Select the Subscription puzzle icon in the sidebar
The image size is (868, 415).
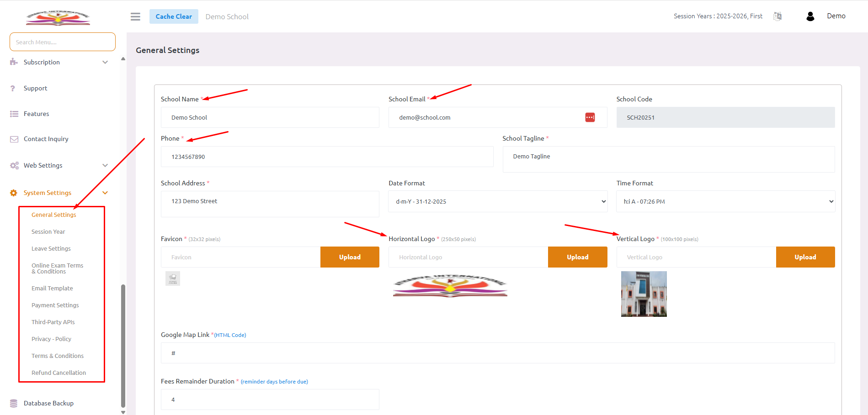tap(14, 62)
